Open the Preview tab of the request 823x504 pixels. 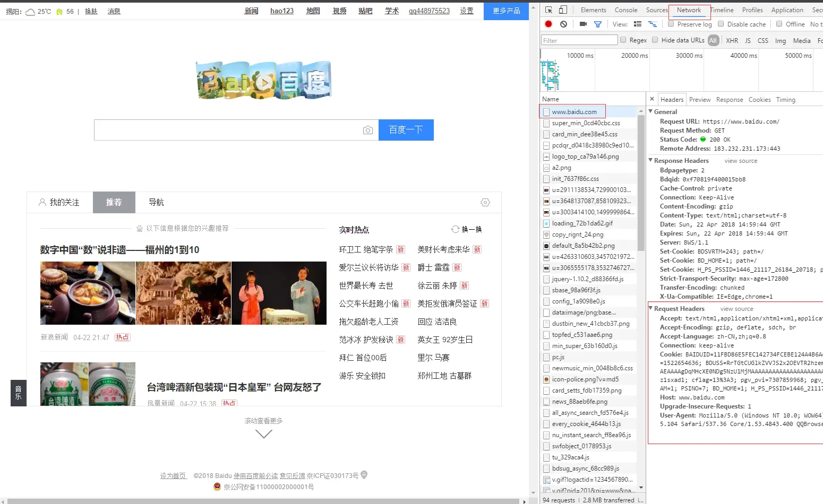pyautogui.click(x=700, y=100)
